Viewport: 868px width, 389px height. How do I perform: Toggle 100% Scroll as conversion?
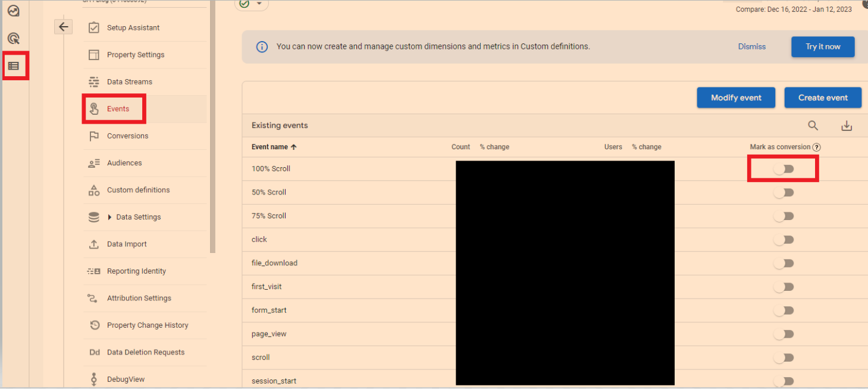784,169
